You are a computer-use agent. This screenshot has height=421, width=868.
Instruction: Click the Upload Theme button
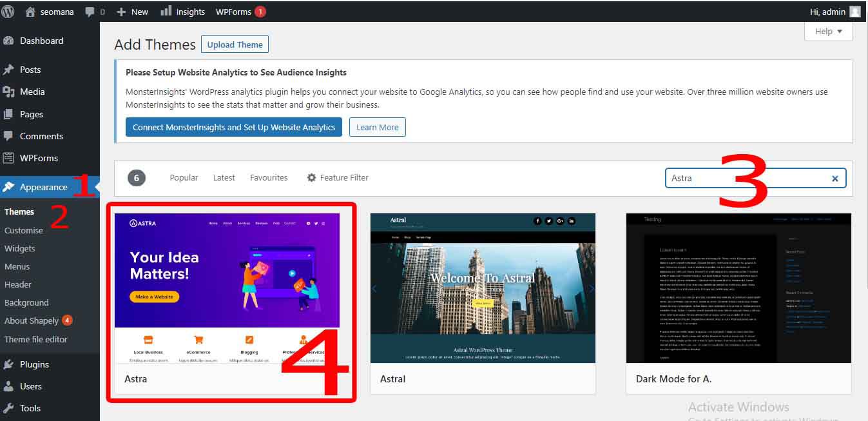pos(235,44)
